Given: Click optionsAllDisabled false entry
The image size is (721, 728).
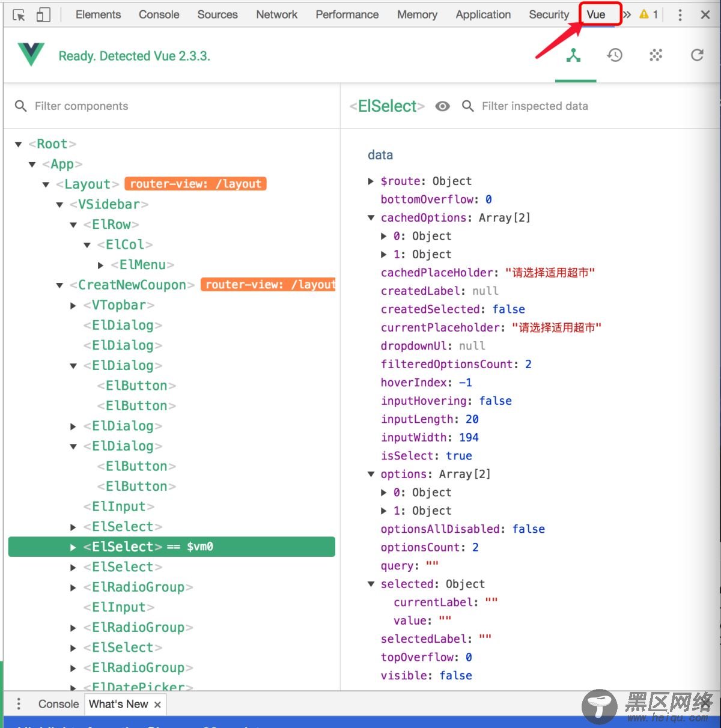Looking at the screenshot, I should click(463, 529).
